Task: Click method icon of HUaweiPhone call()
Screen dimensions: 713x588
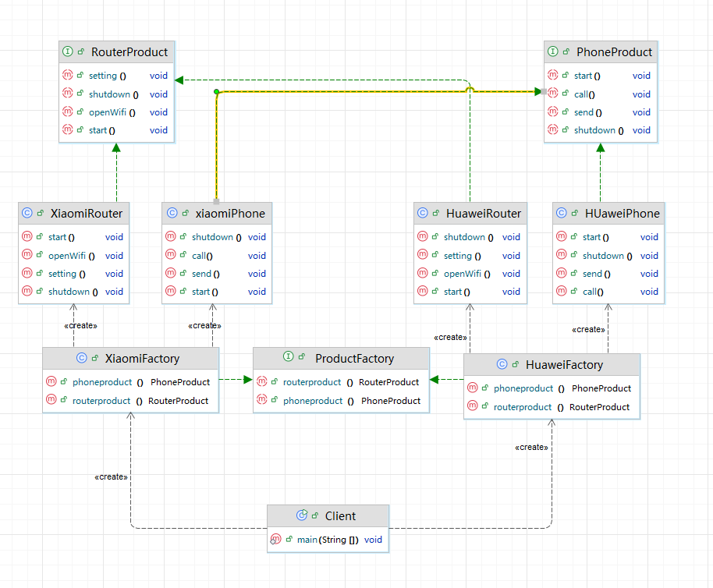Action: [x=562, y=290]
